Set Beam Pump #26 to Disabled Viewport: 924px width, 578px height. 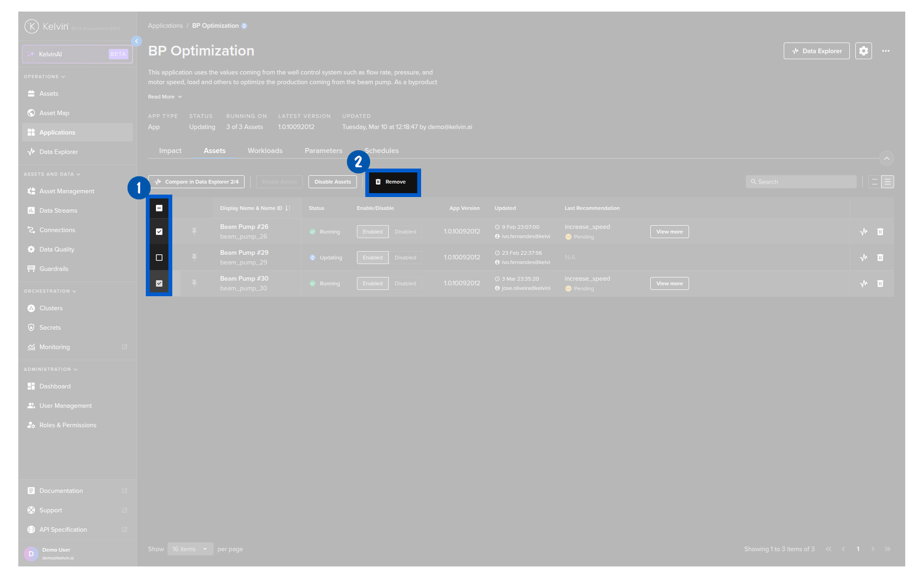pos(405,232)
